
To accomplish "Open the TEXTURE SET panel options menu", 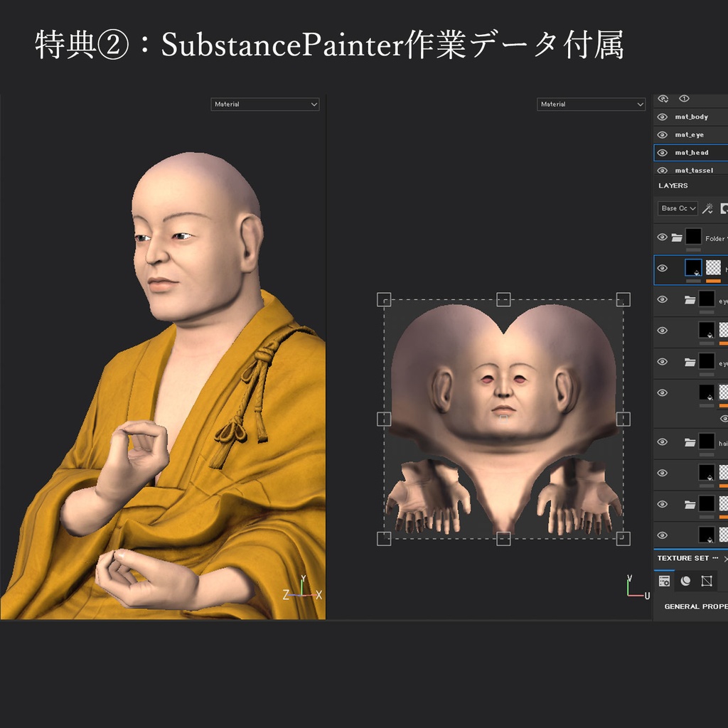I will tap(715, 558).
